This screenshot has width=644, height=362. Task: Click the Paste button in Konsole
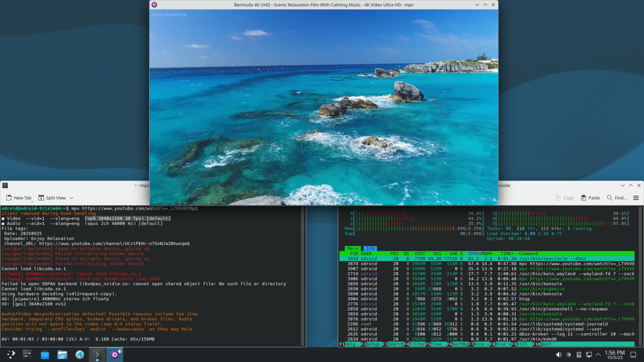[x=590, y=198]
